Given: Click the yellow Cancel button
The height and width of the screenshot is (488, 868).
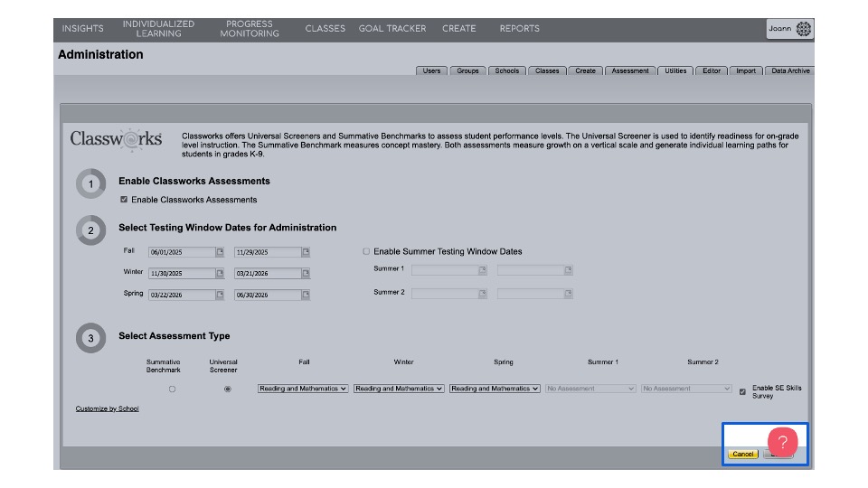Looking at the screenshot, I should [x=743, y=455].
